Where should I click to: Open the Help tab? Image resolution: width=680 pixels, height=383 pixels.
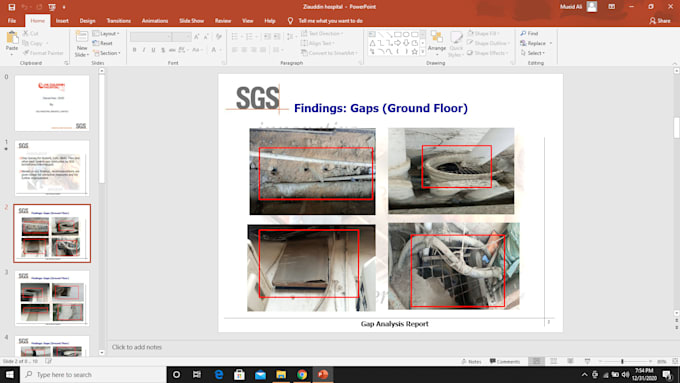[270, 21]
